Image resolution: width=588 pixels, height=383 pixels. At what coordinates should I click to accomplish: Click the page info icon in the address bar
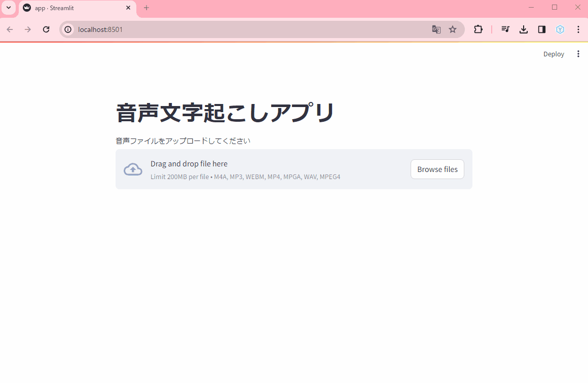pos(67,29)
